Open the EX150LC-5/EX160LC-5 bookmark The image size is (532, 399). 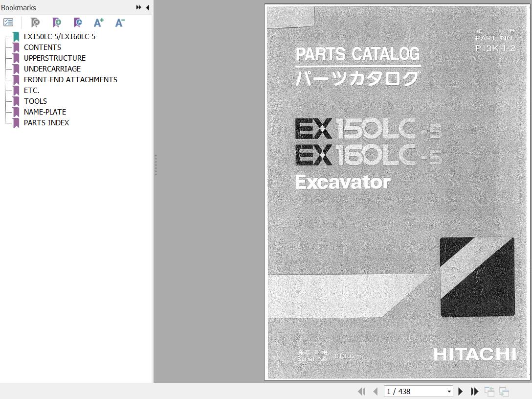pos(59,36)
